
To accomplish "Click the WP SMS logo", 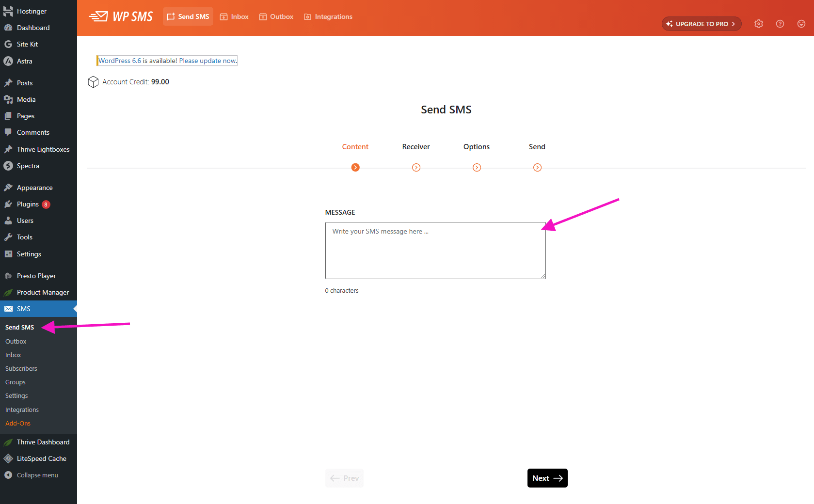I will coord(121,16).
